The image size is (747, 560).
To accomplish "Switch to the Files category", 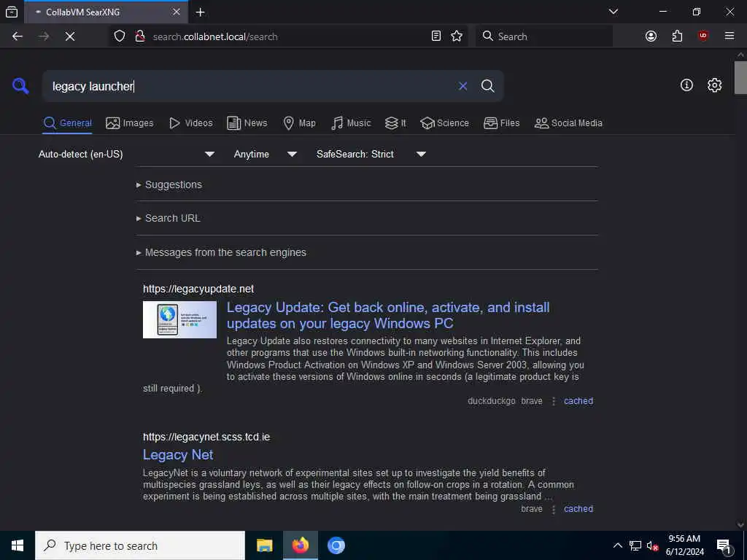I will pyautogui.click(x=501, y=123).
